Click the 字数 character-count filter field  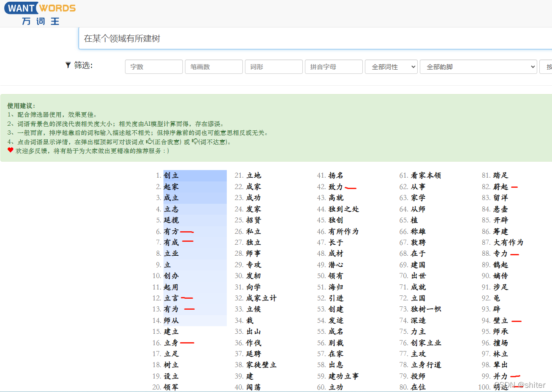pos(154,67)
